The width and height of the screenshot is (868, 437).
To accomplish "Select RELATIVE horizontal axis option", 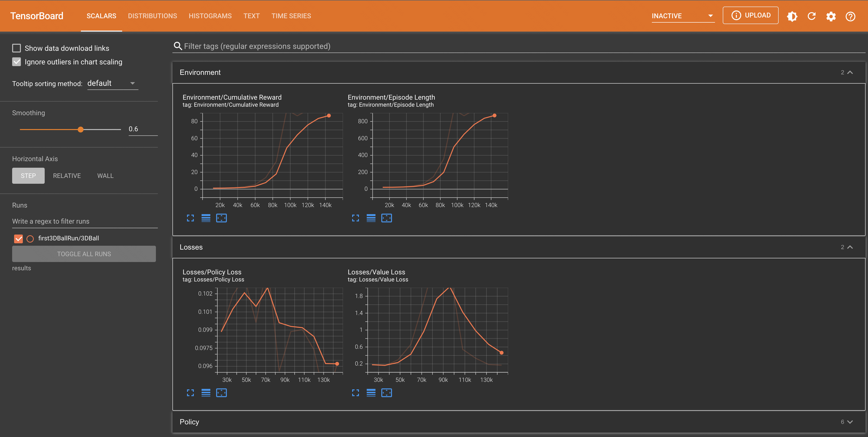I will (67, 176).
